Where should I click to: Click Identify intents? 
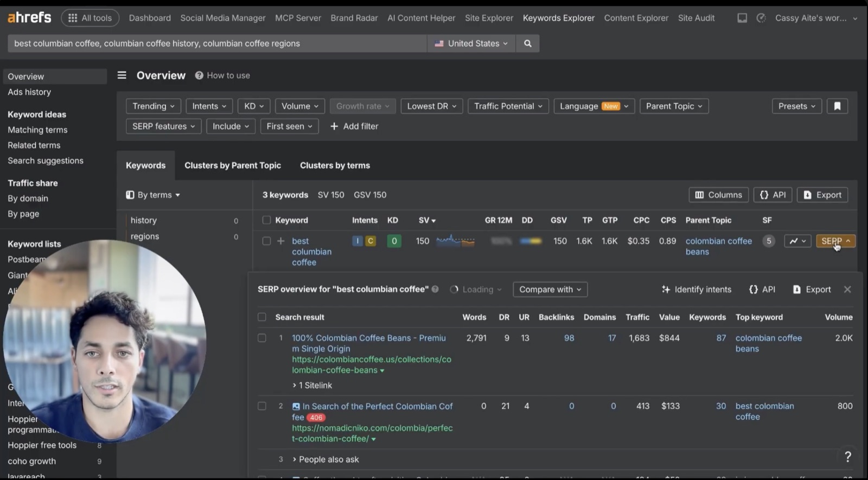(697, 289)
